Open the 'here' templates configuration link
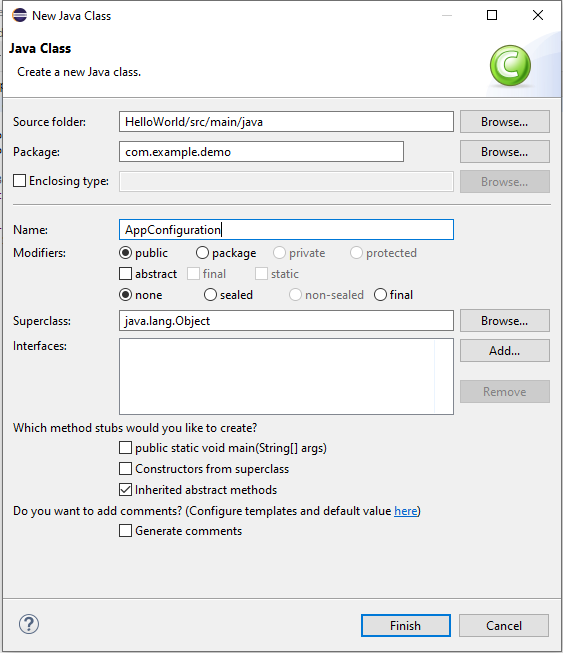This screenshot has height=653, width=563. pyautogui.click(x=406, y=511)
